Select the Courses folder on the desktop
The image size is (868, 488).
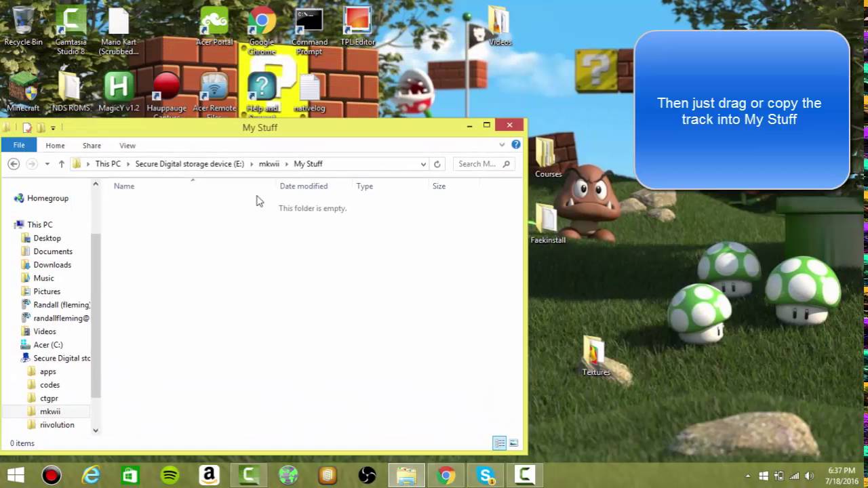tap(548, 158)
